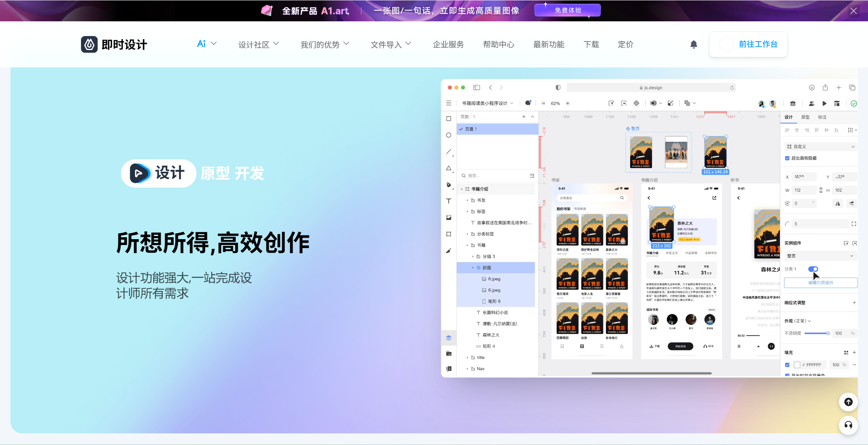
Task: Open the 帮助中心 nav item
Action: point(498,45)
